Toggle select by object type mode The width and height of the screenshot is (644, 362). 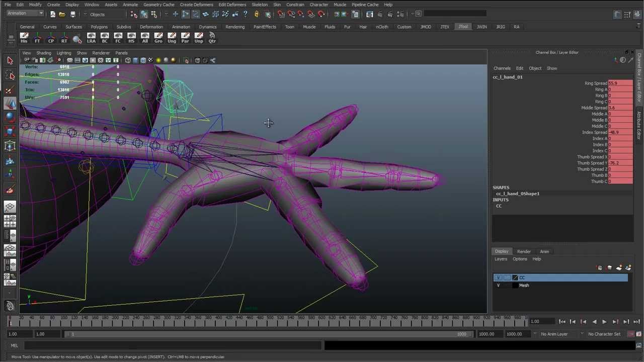[144, 14]
